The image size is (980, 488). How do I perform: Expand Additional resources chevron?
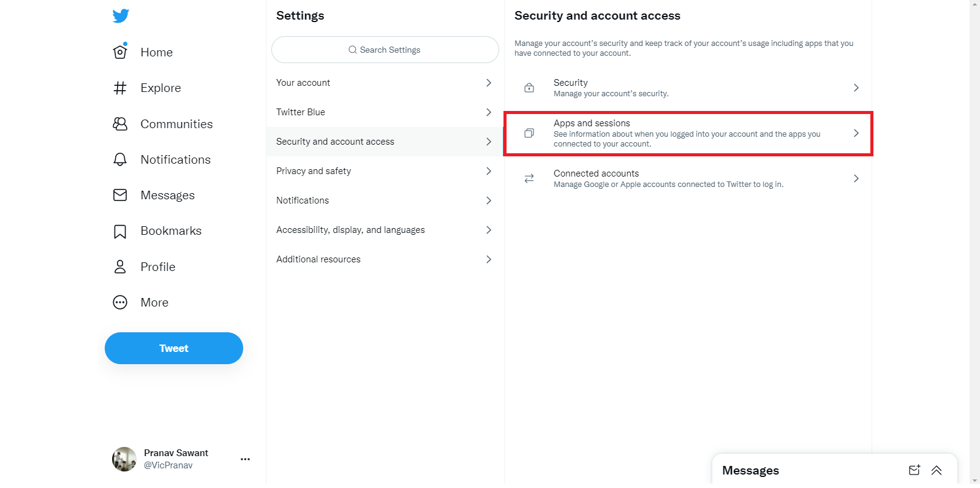[x=489, y=259]
